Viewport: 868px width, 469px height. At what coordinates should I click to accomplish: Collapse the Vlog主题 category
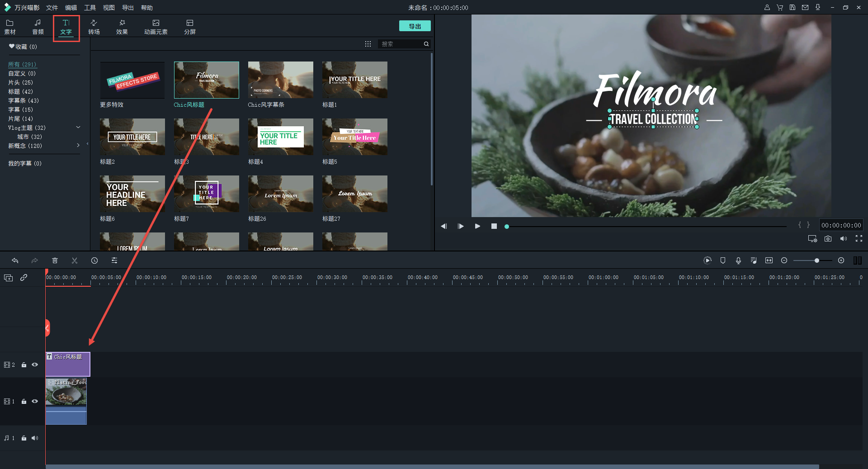pos(78,128)
